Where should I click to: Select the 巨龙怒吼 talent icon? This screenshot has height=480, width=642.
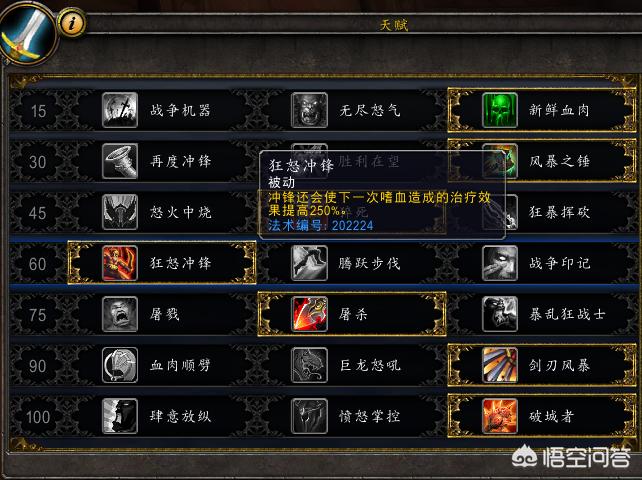pos(309,365)
